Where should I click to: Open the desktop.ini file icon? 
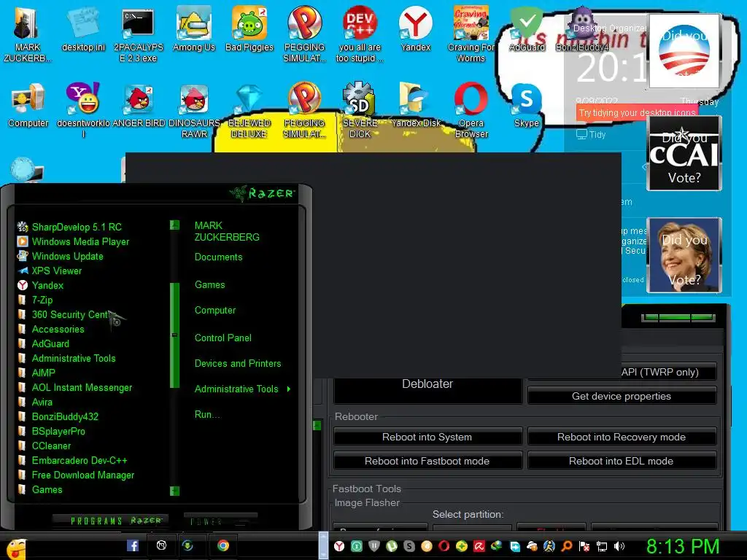(83, 29)
